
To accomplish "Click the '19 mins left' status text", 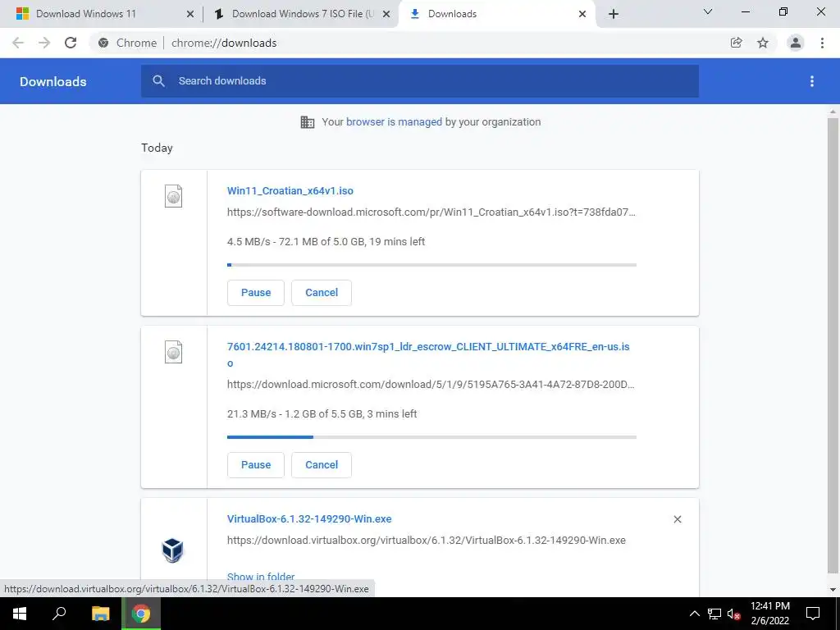I will pyautogui.click(x=397, y=242).
